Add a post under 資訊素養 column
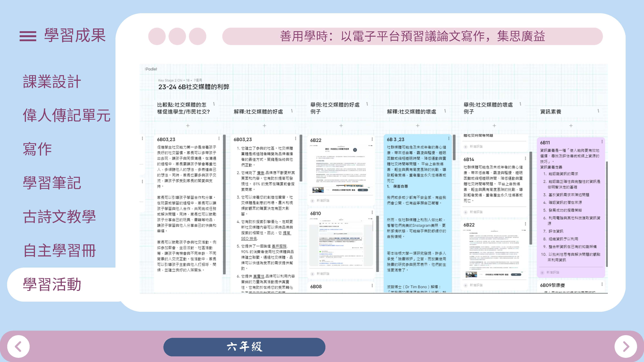644x362 pixels. [571, 126]
